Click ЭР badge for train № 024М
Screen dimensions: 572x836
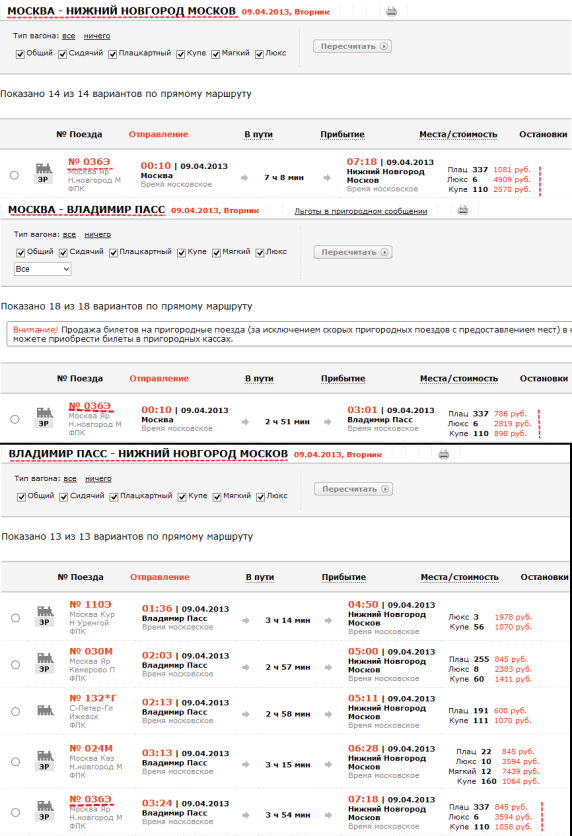tap(45, 767)
